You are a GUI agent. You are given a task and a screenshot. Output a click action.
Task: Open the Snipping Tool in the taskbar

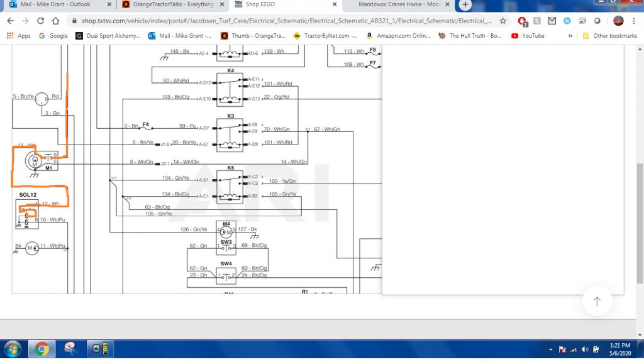pos(70,349)
